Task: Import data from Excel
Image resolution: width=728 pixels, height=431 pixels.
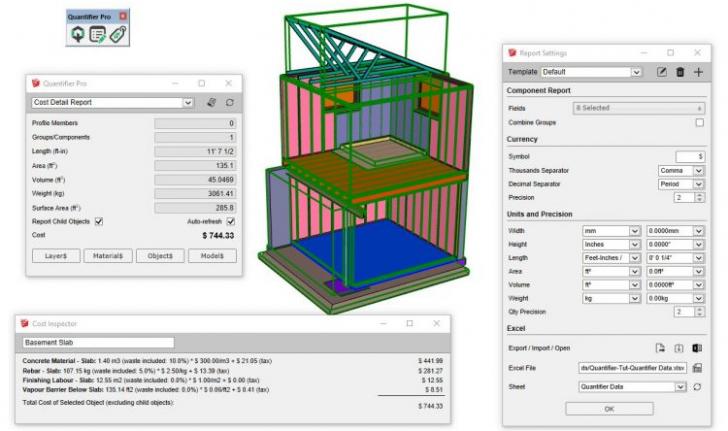Action: pyautogui.click(x=679, y=348)
